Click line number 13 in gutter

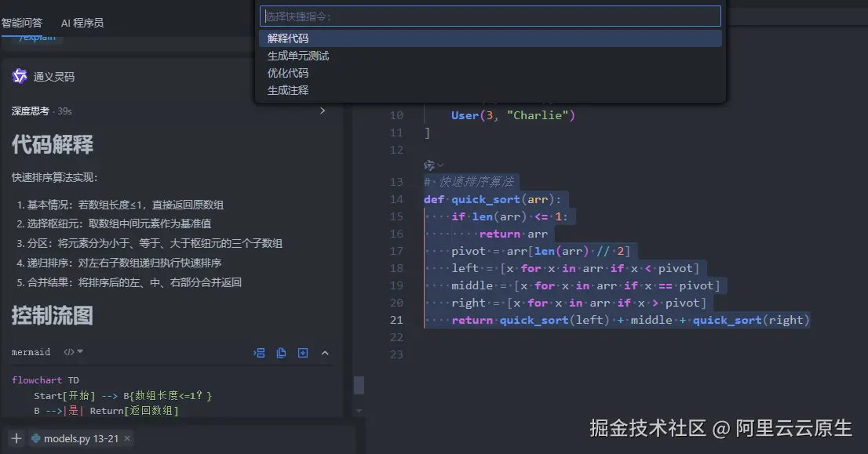tap(396, 182)
